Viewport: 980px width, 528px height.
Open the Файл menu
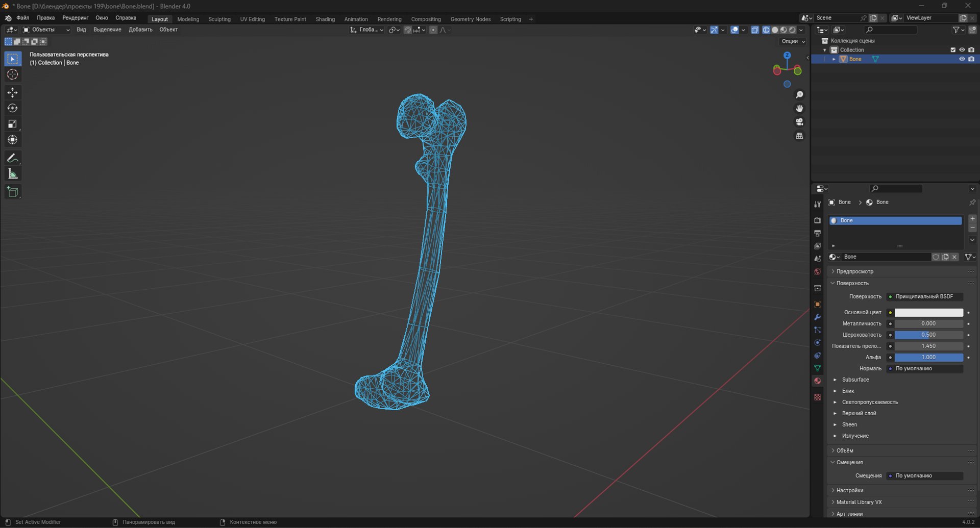point(22,18)
